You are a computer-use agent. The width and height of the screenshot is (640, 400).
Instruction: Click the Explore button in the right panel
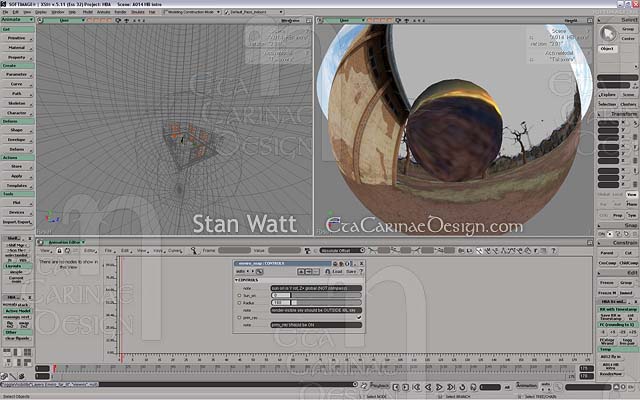coord(607,96)
